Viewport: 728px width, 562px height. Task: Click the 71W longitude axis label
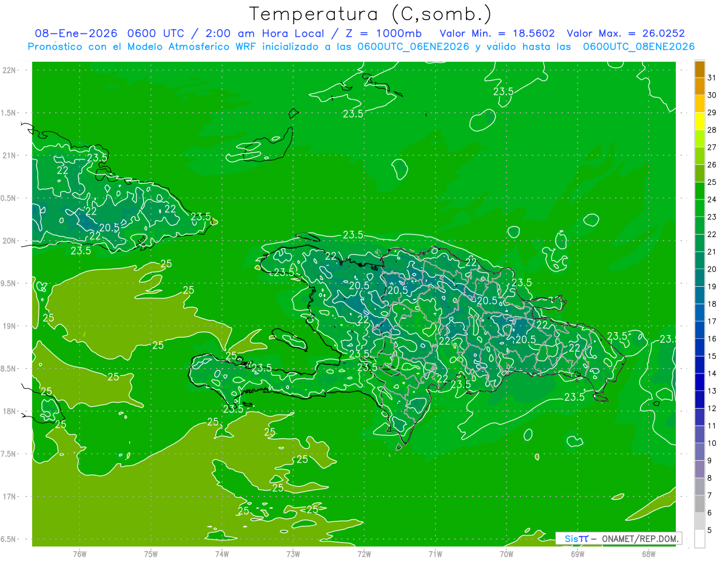[x=435, y=554]
